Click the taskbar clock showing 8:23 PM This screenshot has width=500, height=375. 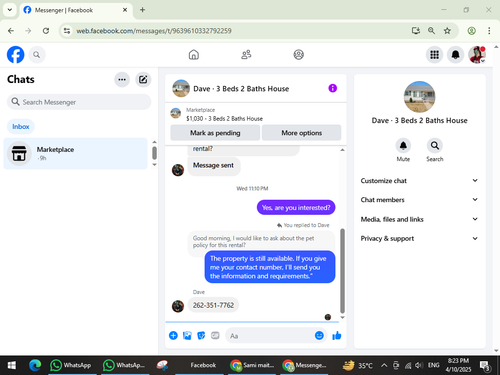pyautogui.click(x=458, y=365)
